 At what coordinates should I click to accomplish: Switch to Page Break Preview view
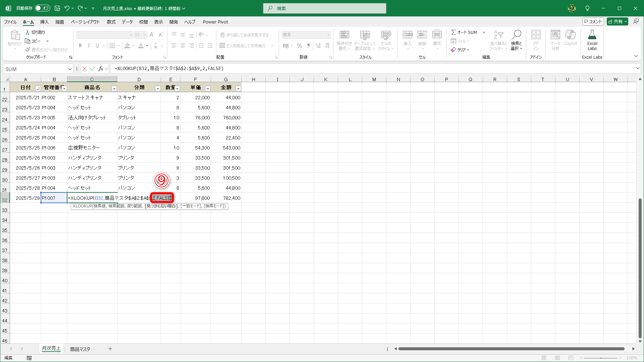[571, 358]
